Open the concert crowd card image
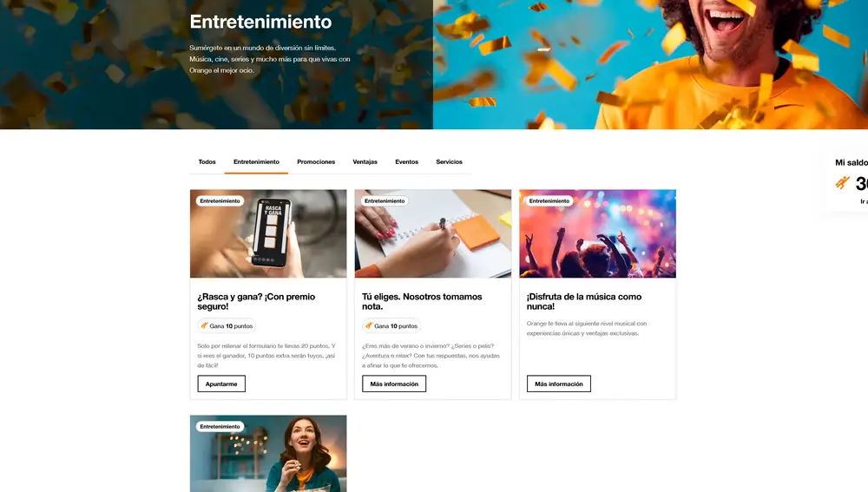Screen dimensions: 868x492 [x=597, y=233]
